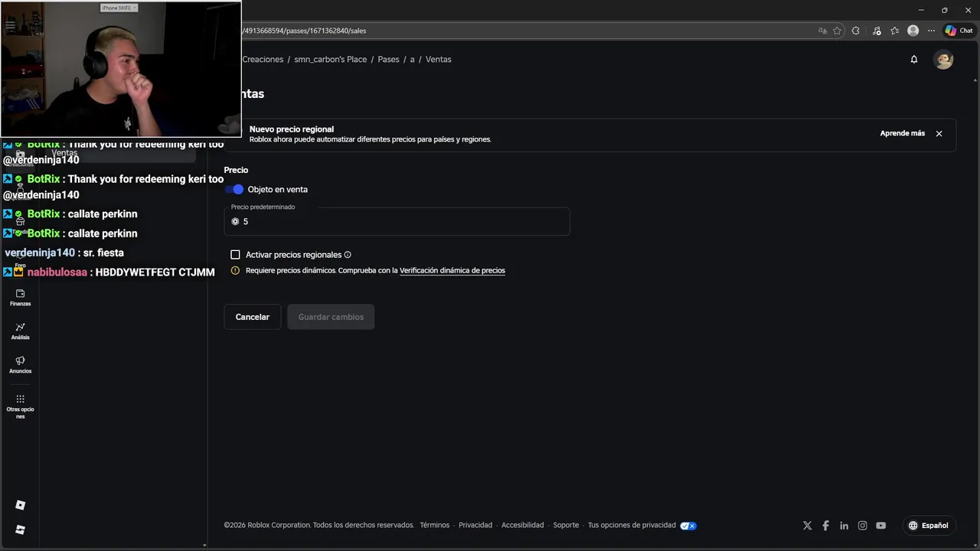Open Otras opciones in the sidebar
This screenshot has width=980, height=551.
coord(20,406)
